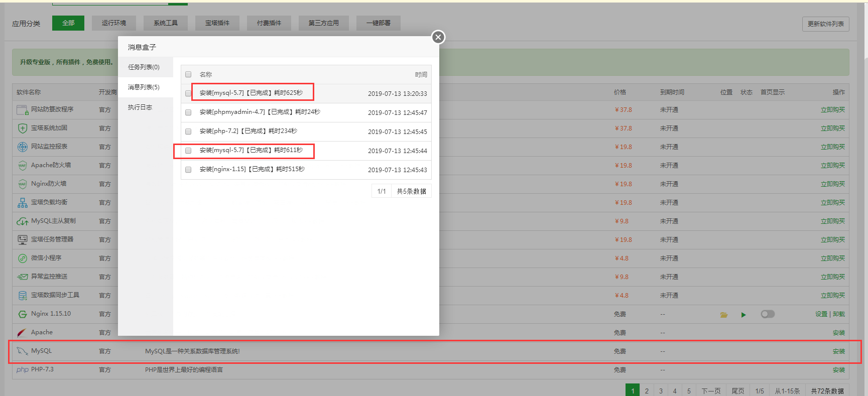Click the 升级专业版 upgrade banner text
868x396 pixels.
click(66, 62)
